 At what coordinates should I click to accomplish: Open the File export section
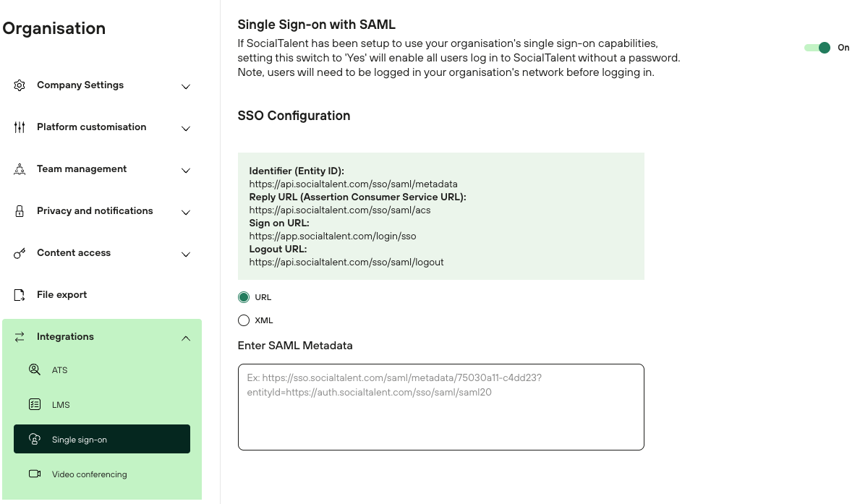click(x=62, y=295)
